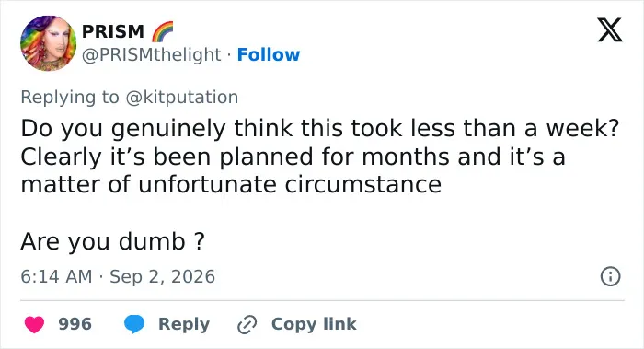Click the X logo icon
This screenshot has width=644, height=349.
point(610,30)
